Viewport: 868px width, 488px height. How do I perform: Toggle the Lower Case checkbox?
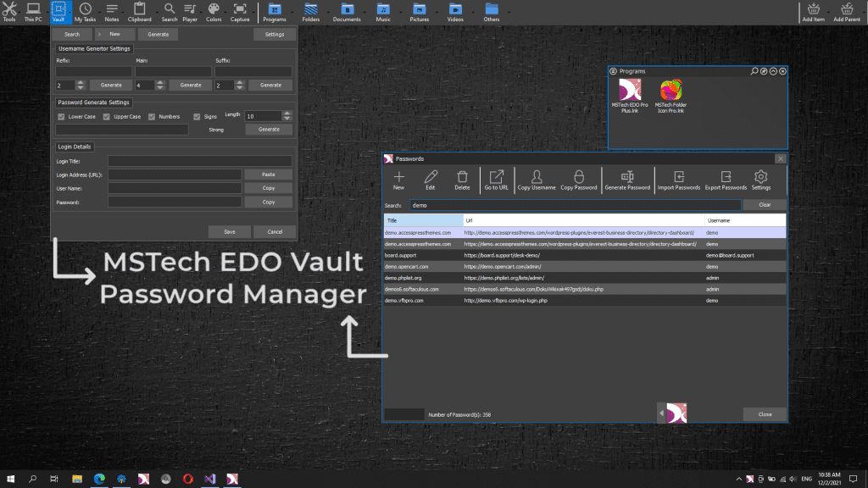[x=61, y=117]
